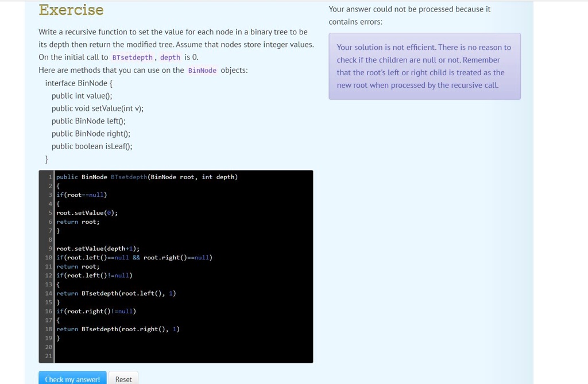Click the line number 10 in the gutter
The width and height of the screenshot is (588, 384).
tap(48, 257)
